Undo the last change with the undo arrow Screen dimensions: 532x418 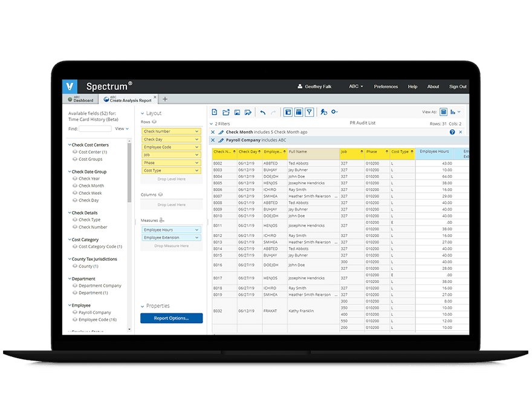(262, 112)
